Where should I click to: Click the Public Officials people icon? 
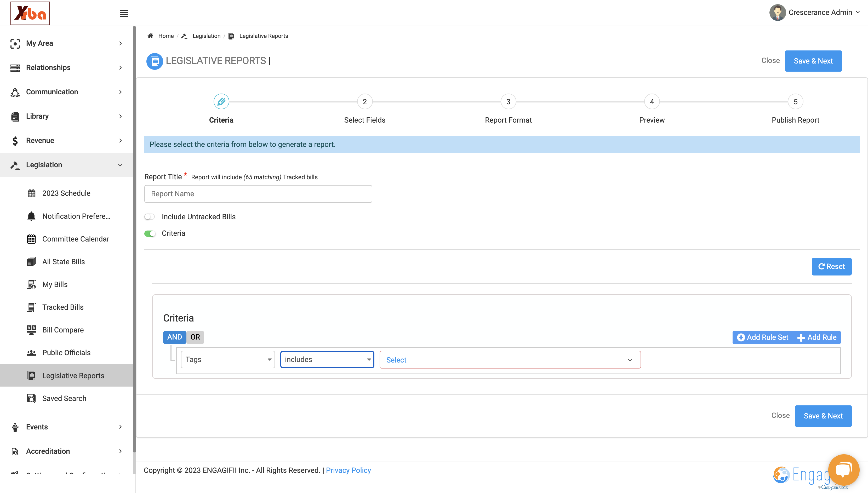(x=31, y=353)
